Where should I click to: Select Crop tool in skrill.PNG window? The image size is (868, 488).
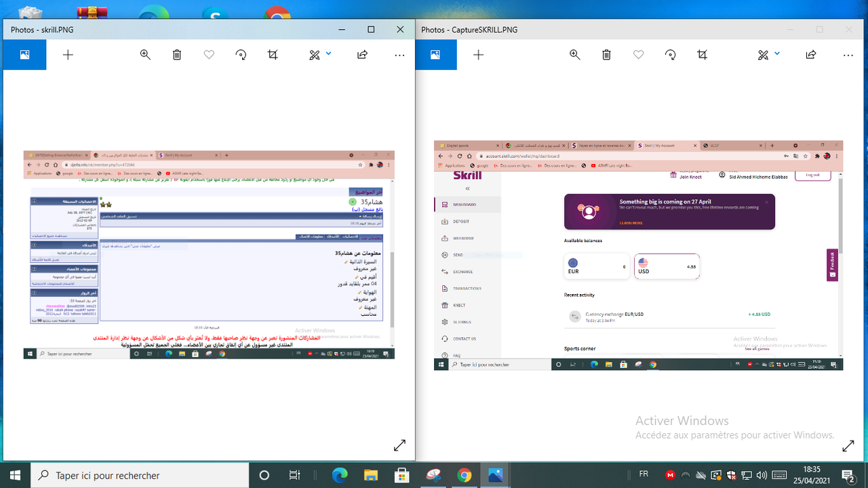click(x=273, y=55)
